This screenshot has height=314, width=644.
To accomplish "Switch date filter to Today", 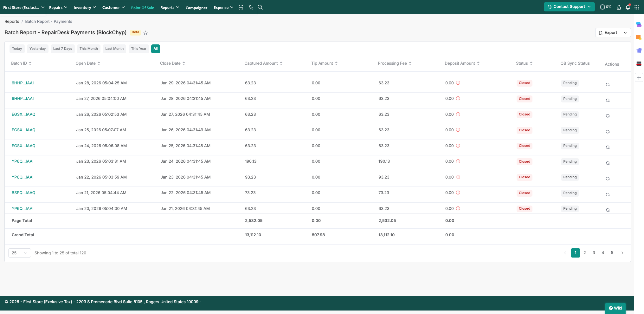I will 17,49.
